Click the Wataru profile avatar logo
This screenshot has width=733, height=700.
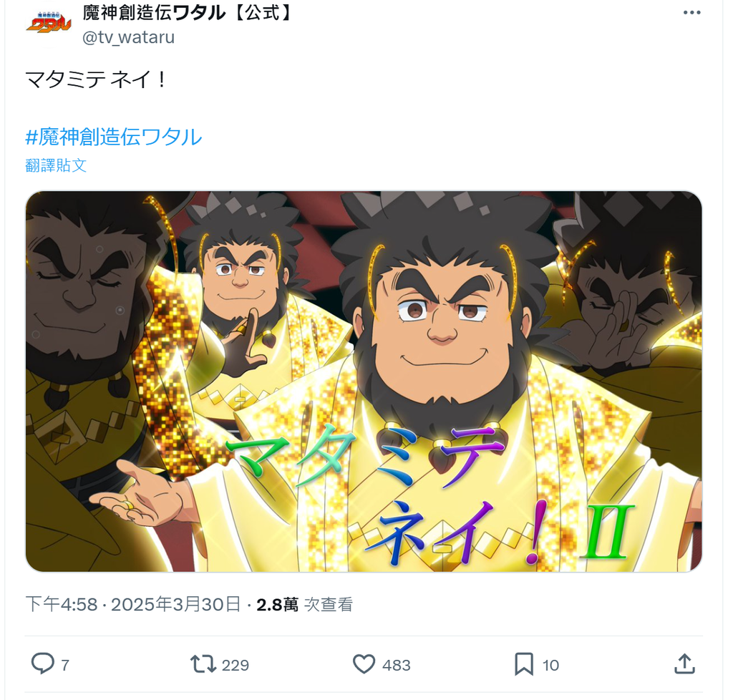click(x=48, y=24)
